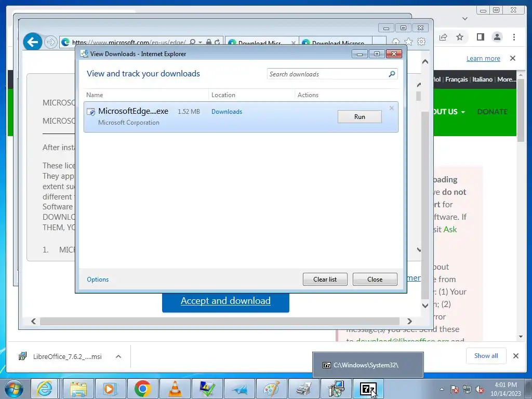Viewport: 532px width, 399px height.
Task: Click the search magnifier in downloads dialog
Action: coord(392,74)
